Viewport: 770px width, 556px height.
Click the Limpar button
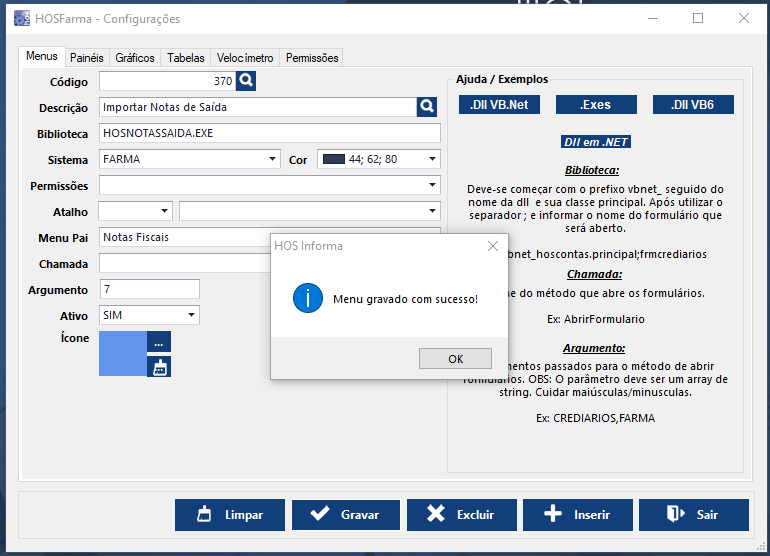point(230,515)
